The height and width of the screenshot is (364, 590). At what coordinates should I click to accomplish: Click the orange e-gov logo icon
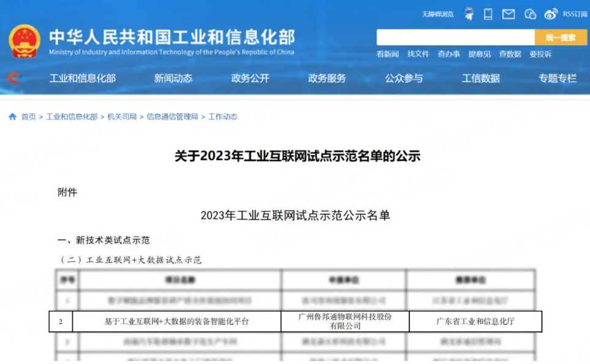tap(13, 78)
